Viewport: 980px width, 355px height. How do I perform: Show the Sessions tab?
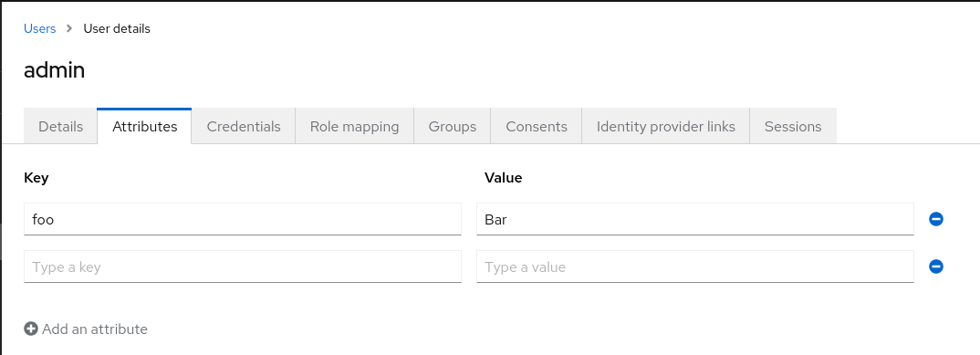point(793,126)
